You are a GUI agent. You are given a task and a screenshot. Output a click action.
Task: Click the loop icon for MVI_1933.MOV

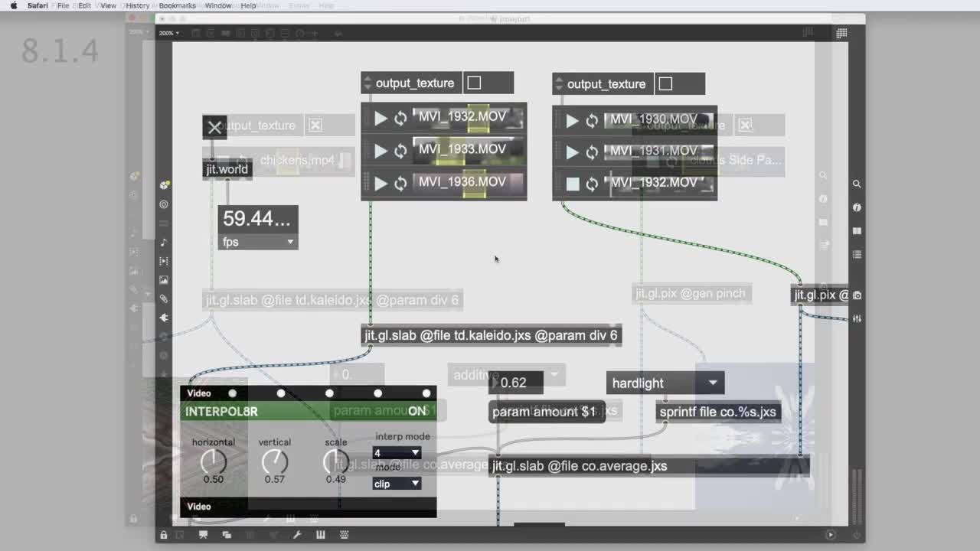[x=400, y=152]
